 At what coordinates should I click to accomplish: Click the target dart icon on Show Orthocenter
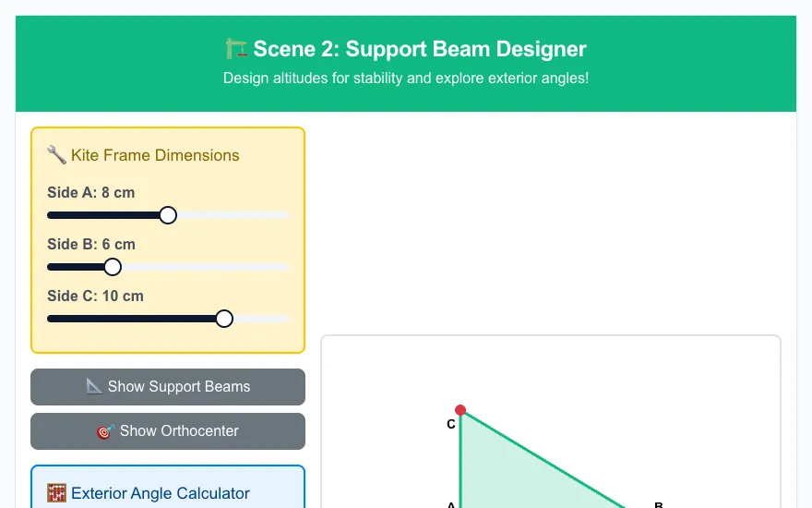(x=105, y=430)
